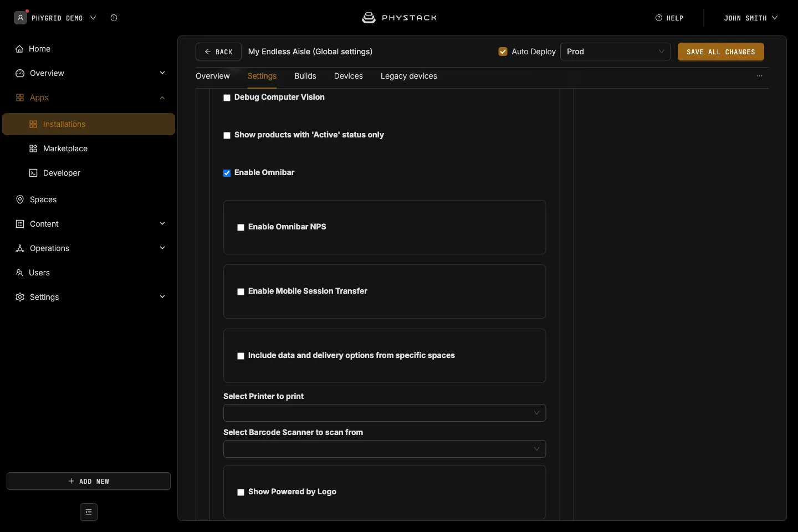The height and width of the screenshot is (532, 798).
Task: Collapse the Apps sidebar chevron
Action: click(162, 98)
